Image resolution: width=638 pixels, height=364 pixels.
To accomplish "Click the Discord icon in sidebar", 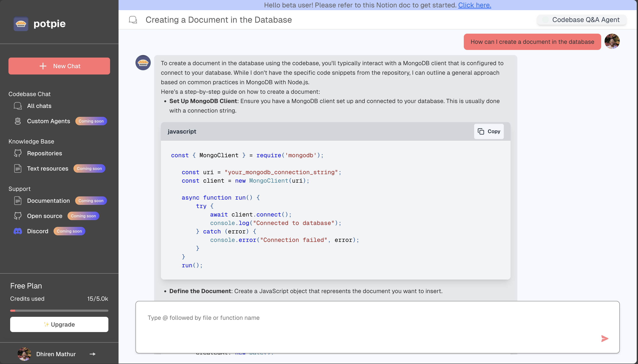I will 18,231.
